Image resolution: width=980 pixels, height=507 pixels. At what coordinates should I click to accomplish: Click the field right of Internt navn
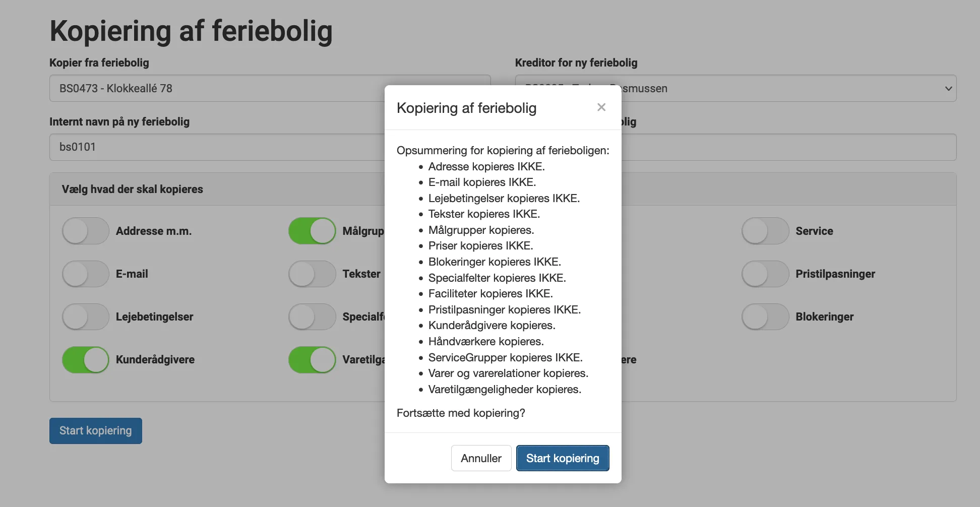tap(786, 147)
